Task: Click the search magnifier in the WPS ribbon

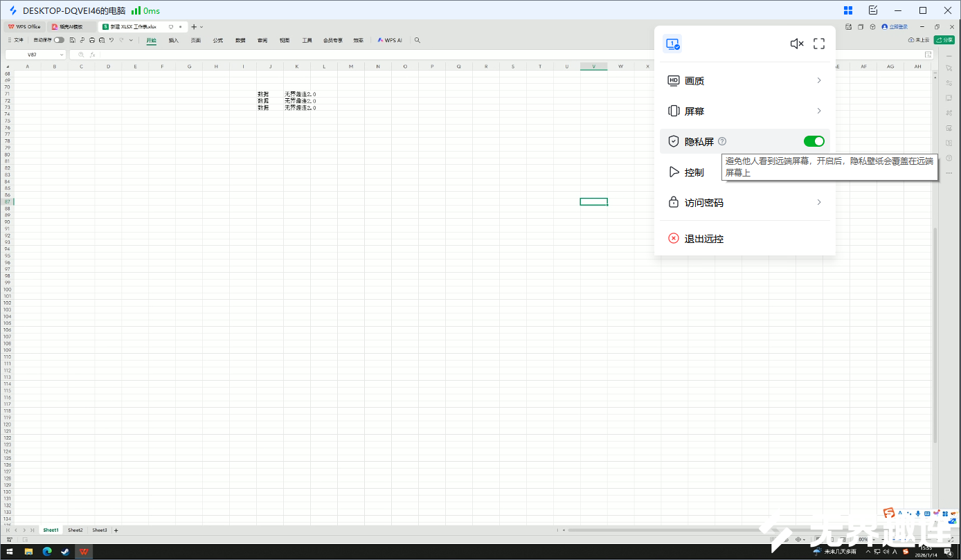Action: point(417,40)
